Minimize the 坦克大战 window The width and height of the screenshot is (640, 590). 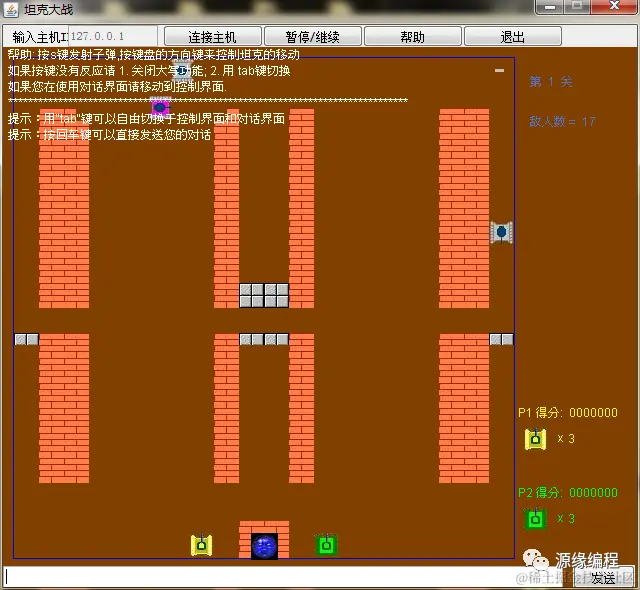point(550,7)
